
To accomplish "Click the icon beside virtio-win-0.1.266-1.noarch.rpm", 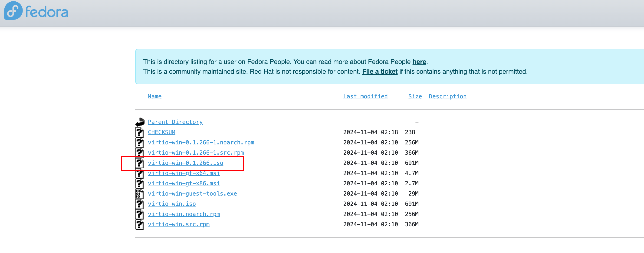I will click(139, 142).
